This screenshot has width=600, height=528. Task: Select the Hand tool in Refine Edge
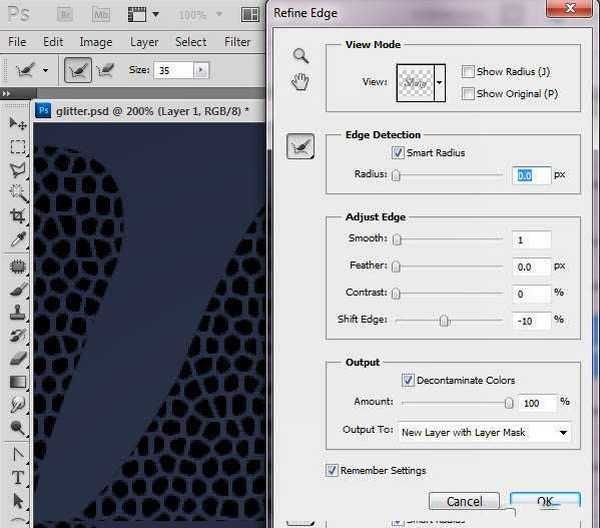pos(299,82)
